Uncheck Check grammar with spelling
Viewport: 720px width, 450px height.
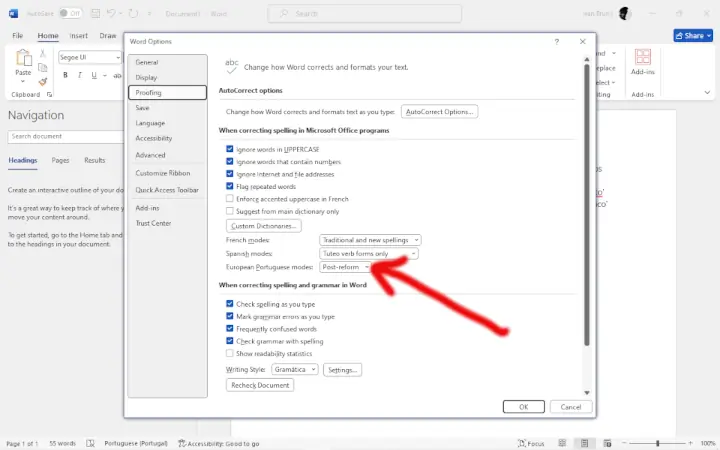coord(230,341)
